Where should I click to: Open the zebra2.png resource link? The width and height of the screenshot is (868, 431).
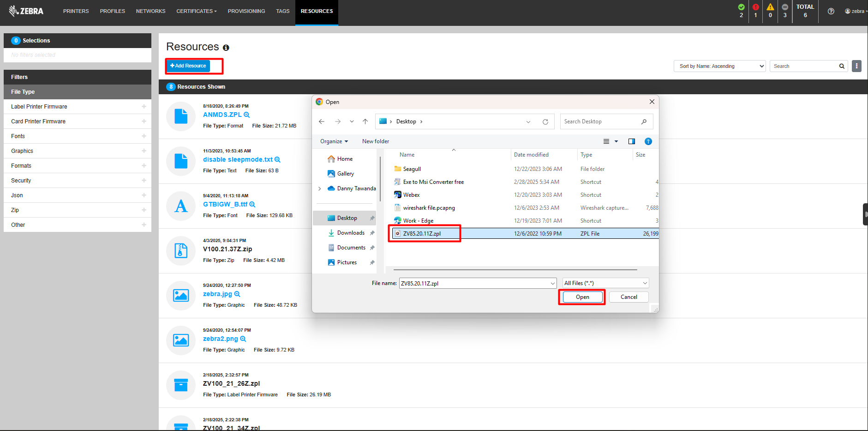click(x=221, y=339)
